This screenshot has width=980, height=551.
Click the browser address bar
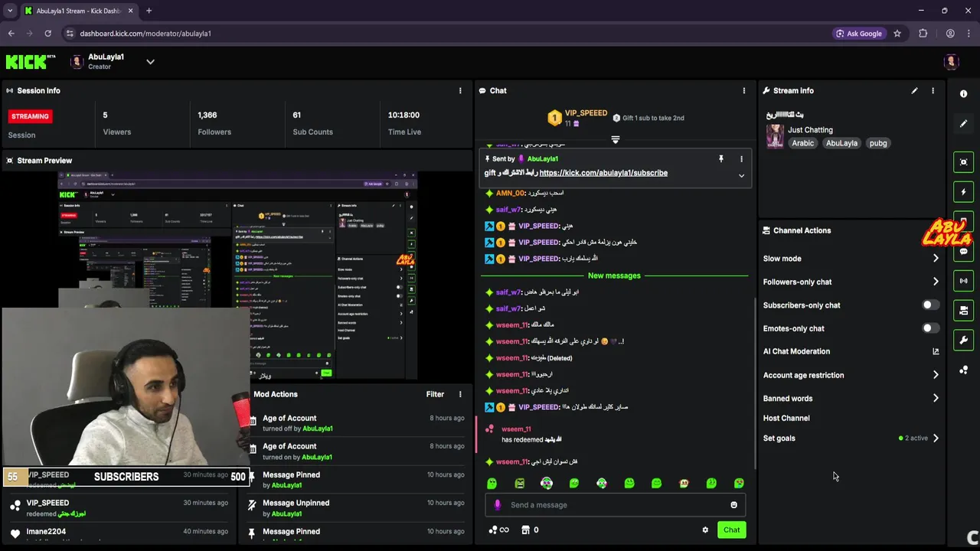coord(444,34)
